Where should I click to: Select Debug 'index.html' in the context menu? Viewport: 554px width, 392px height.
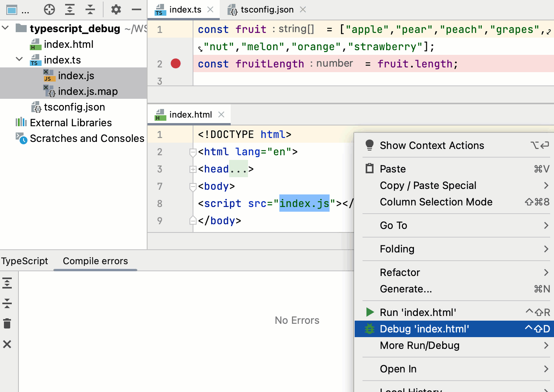coord(424,329)
